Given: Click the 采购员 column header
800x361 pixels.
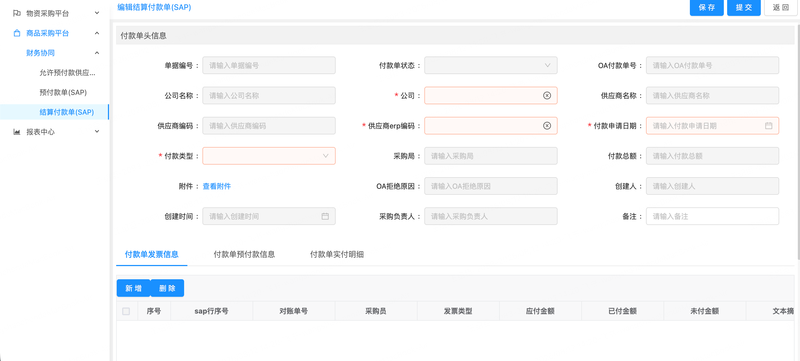Looking at the screenshot, I should pos(376,311).
